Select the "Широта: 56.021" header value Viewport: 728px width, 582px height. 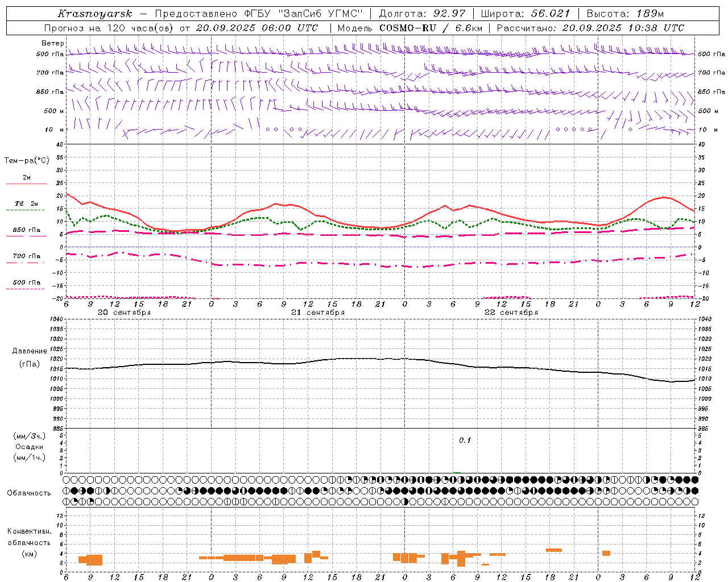pos(525,14)
